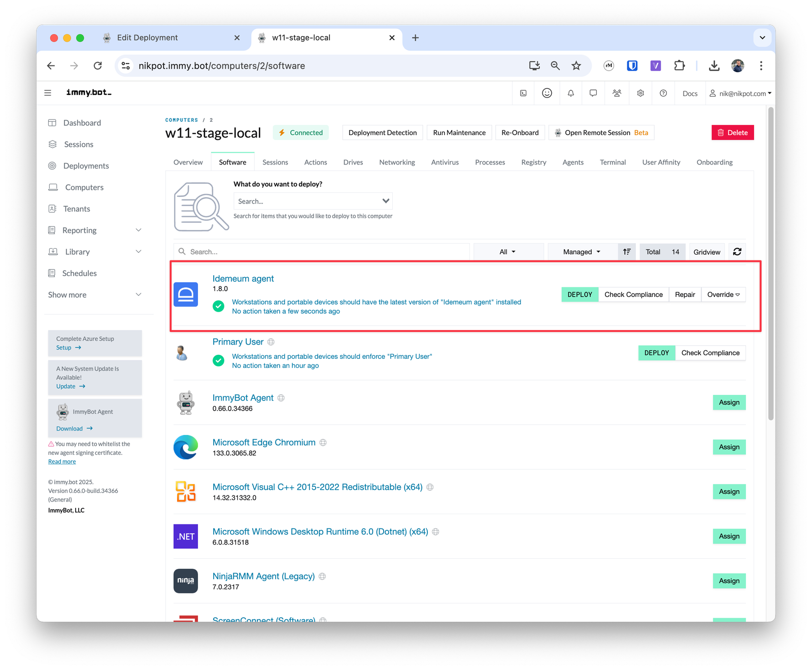This screenshot has width=812, height=670.
Task: Click the NinjaRMM ninja icon
Action: click(186, 581)
